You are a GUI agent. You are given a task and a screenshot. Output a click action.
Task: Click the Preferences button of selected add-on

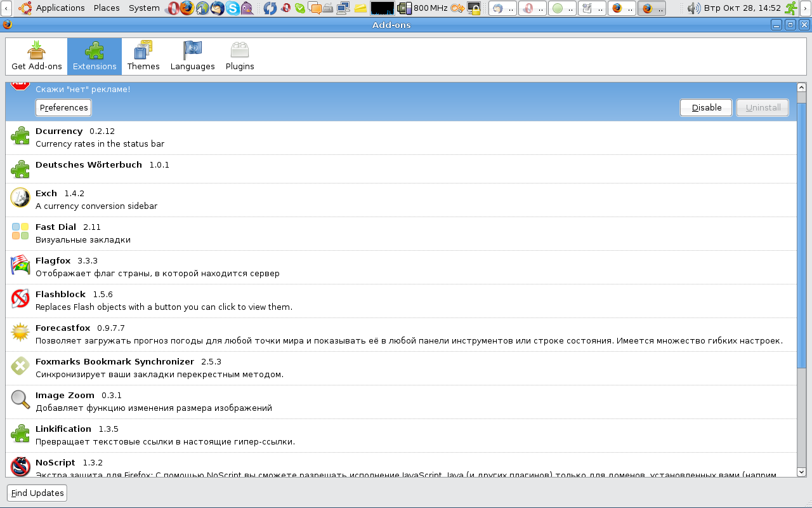click(x=63, y=108)
